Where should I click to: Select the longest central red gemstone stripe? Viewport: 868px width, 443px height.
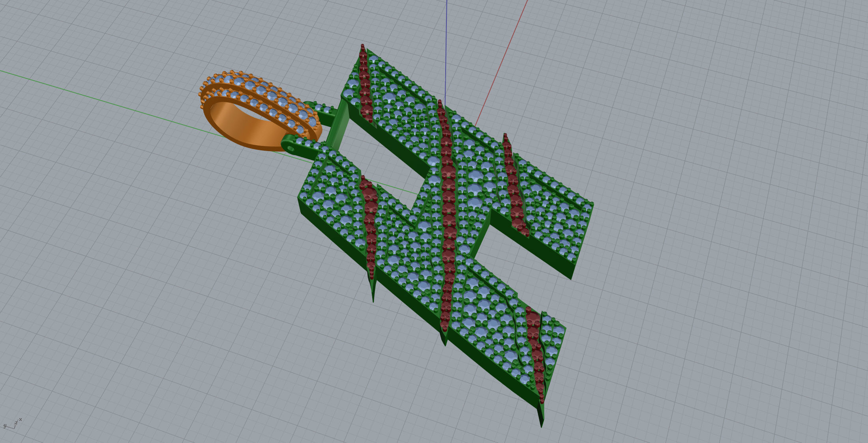point(448,216)
